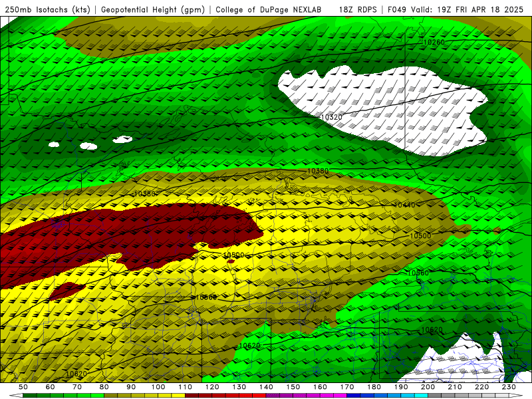The width and height of the screenshot is (532, 399).
Task: Click the 100 value on the color scale
Action: click(x=158, y=387)
